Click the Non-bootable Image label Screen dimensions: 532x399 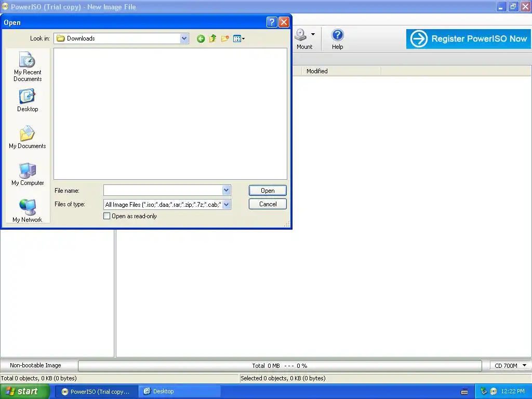[36, 365]
